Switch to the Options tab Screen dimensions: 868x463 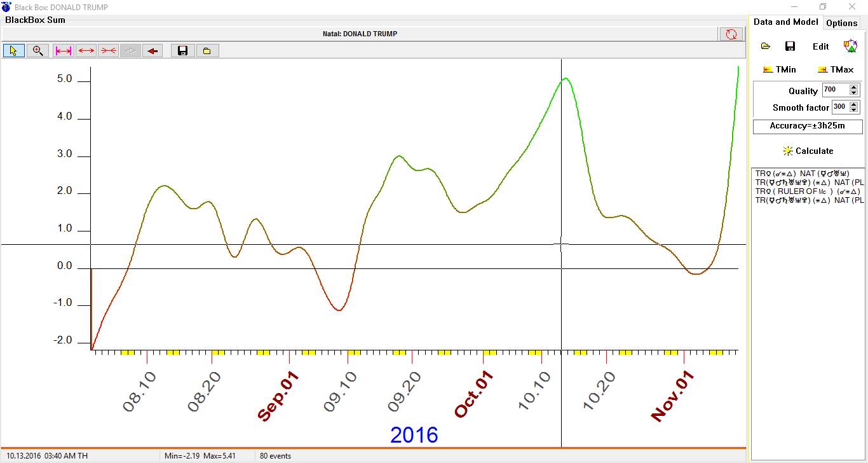pyautogui.click(x=841, y=23)
